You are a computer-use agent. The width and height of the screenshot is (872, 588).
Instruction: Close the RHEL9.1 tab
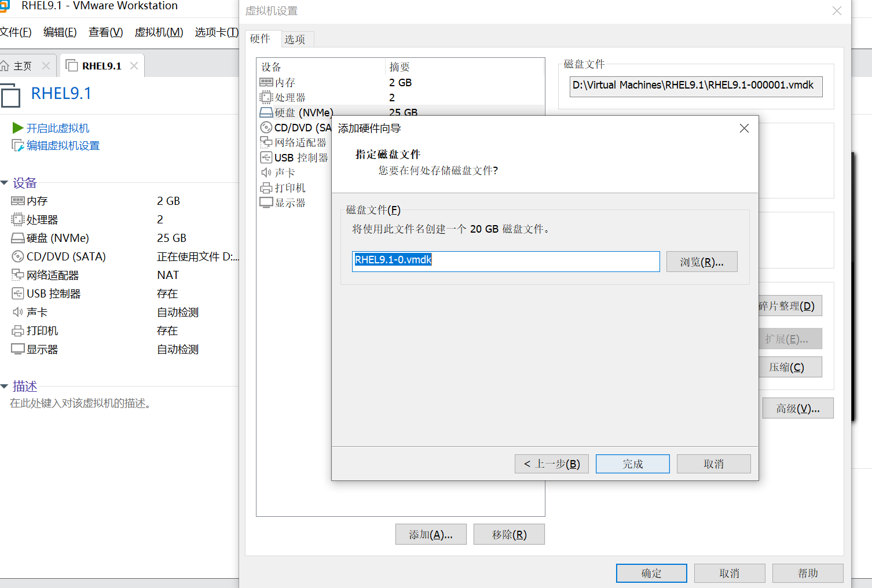point(134,65)
